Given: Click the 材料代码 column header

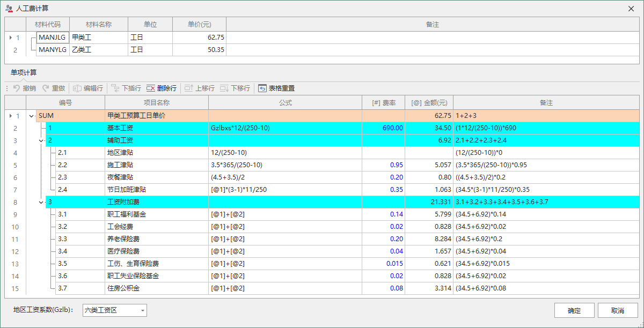Looking at the screenshot, I should click(x=48, y=25).
